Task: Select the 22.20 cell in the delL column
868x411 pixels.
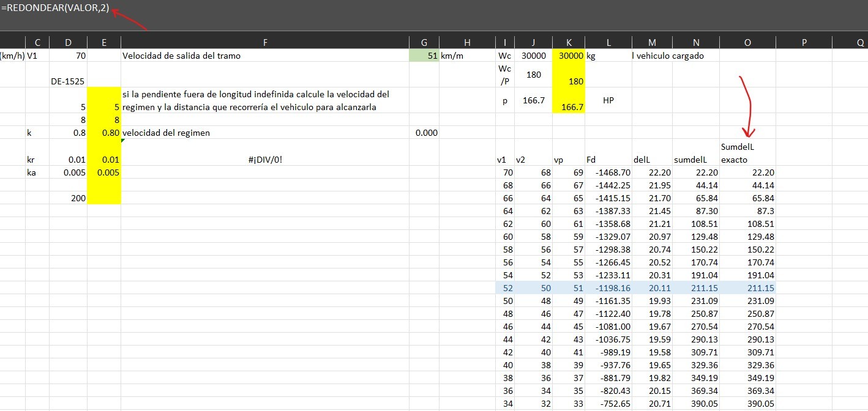Action: click(652, 172)
